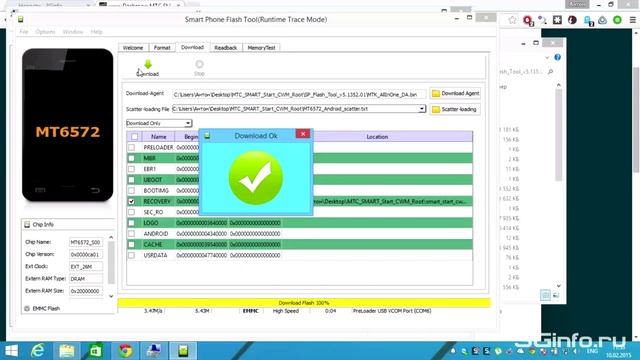Open the Windows Start button
The height and width of the screenshot is (360, 640).
(11, 351)
